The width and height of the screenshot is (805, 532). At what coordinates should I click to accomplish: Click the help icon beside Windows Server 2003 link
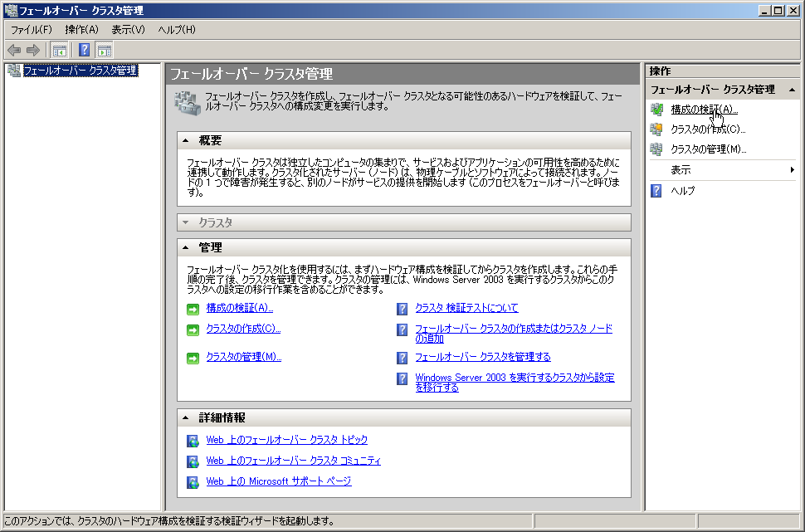click(x=402, y=378)
